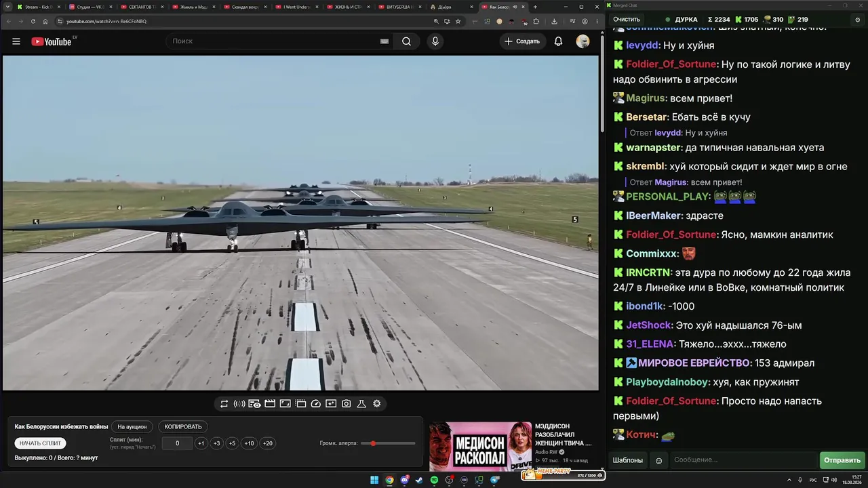The height and width of the screenshot is (488, 868).
Task: Click the broadcast waves icon under the video
Action: (239, 404)
